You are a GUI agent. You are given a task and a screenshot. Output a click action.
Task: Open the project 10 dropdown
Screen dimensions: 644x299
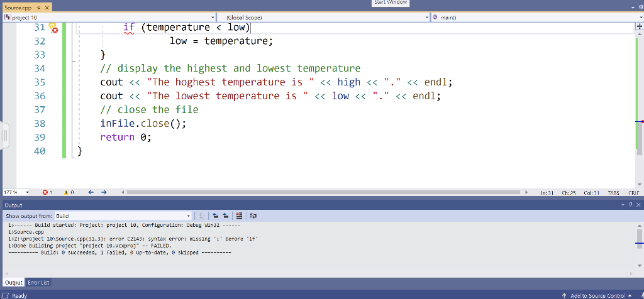click(109, 18)
